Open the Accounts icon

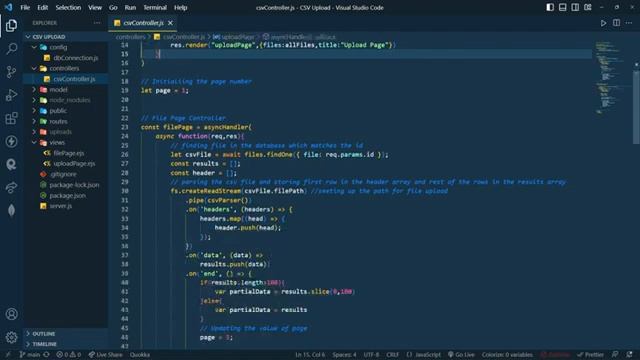tap(11, 314)
